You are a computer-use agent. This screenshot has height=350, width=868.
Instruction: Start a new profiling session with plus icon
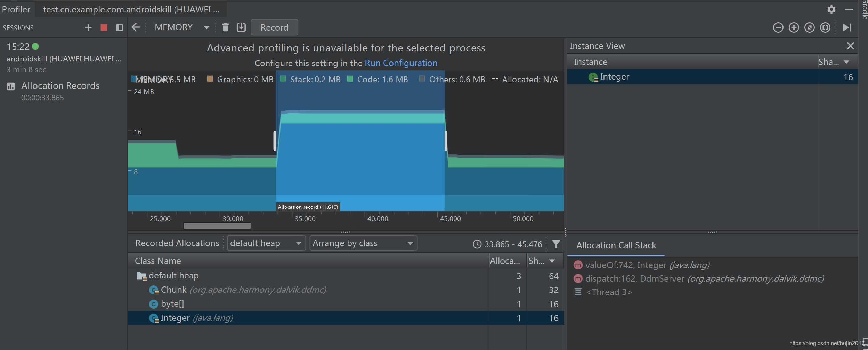(x=88, y=27)
